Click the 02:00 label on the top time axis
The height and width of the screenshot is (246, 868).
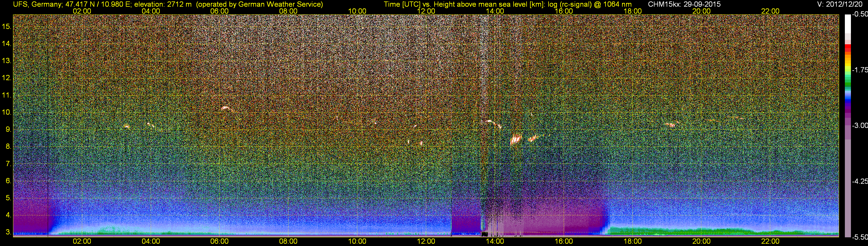pos(82,11)
